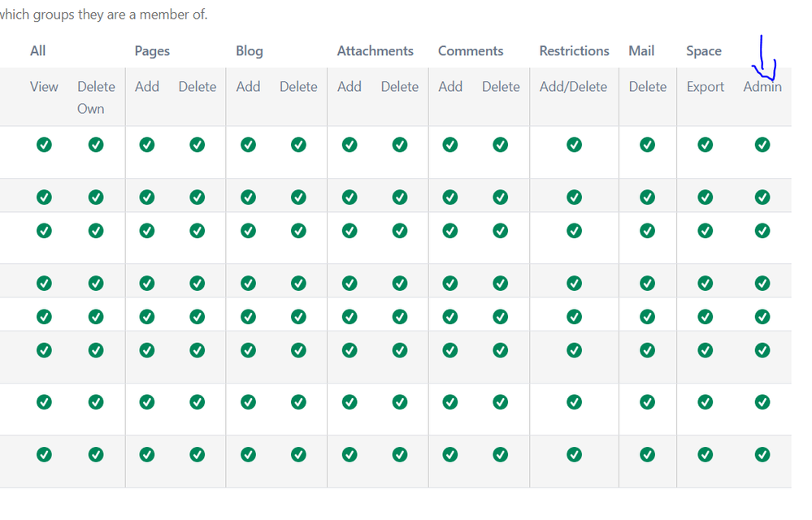Screen dimensions: 812x520
Task: Click the View column header under All
Action: pyautogui.click(x=44, y=87)
